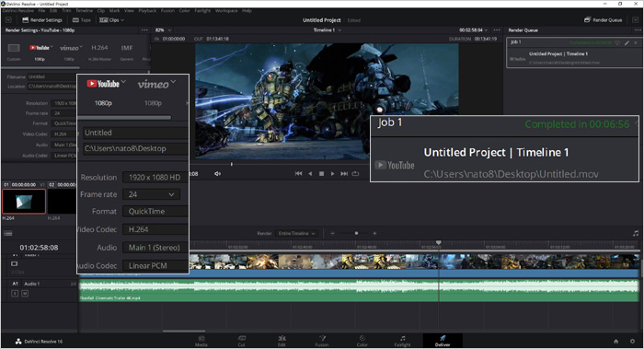Mute playback with the speaker icon
The height and width of the screenshot is (349, 644).
(x=217, y=174)
